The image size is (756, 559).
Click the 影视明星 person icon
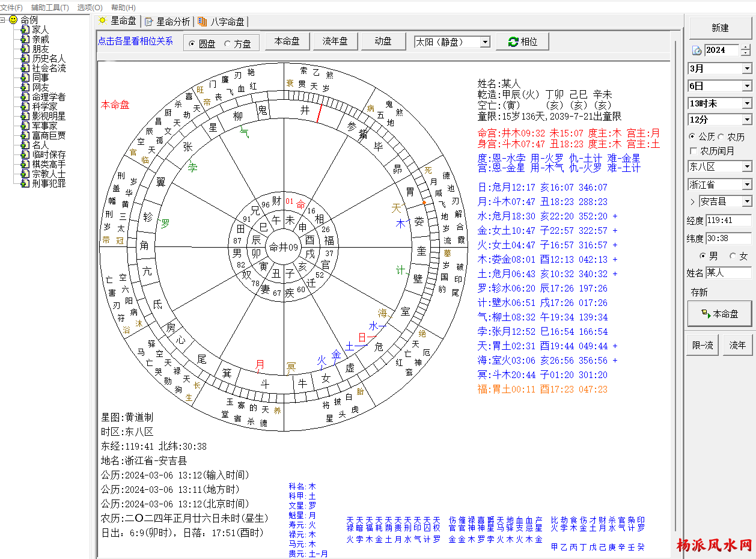[x=25, y=116]
